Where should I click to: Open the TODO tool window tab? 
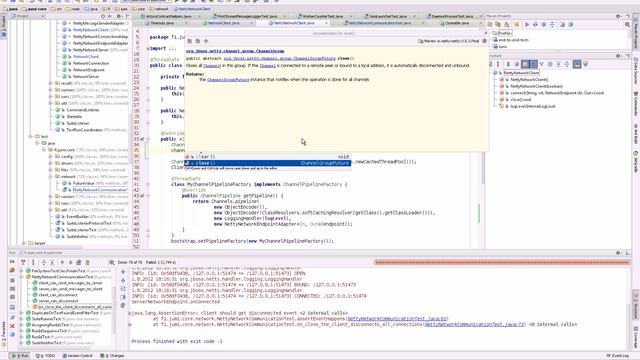[46, 356]
